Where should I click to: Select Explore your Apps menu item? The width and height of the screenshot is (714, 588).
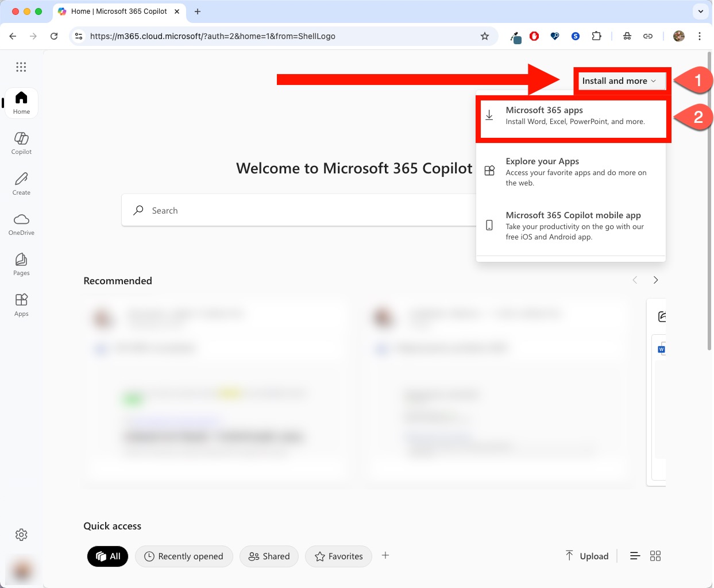pos(571,171)
